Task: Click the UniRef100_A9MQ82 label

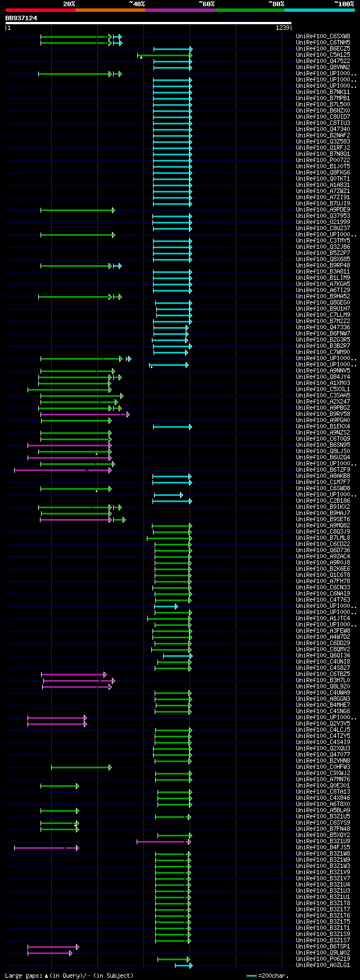Action: click(x=323, y=526)
